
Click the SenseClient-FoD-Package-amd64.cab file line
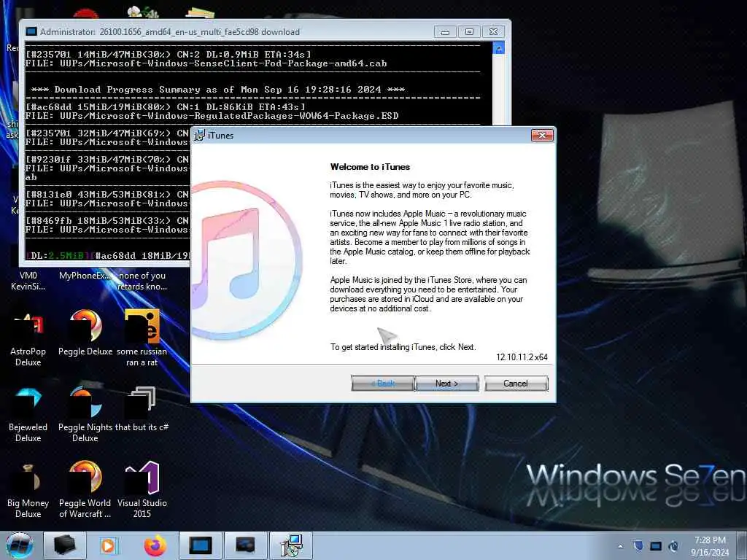(x=206, y=63)
